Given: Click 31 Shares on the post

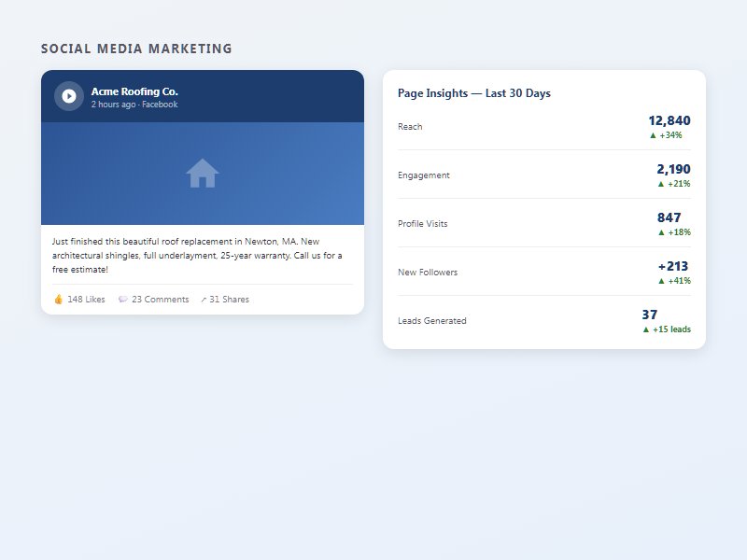Looking at the screenshot, I should point(229,299).
